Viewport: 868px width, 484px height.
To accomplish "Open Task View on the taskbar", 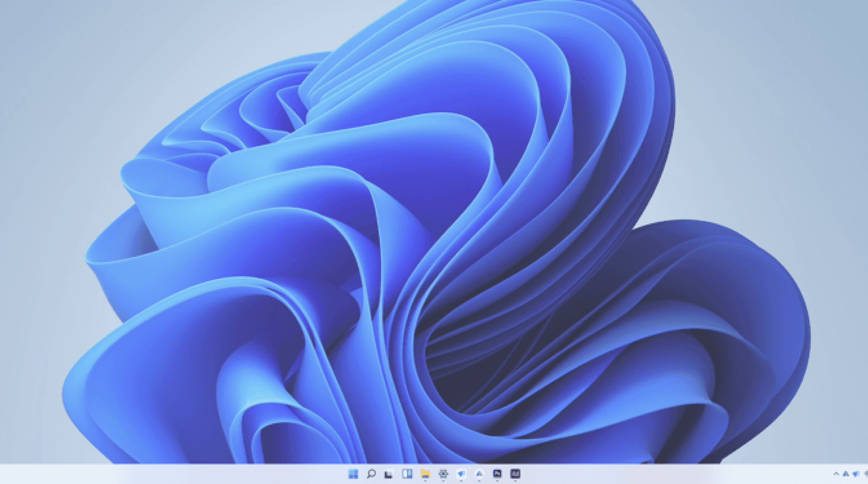I will [389, 474].
